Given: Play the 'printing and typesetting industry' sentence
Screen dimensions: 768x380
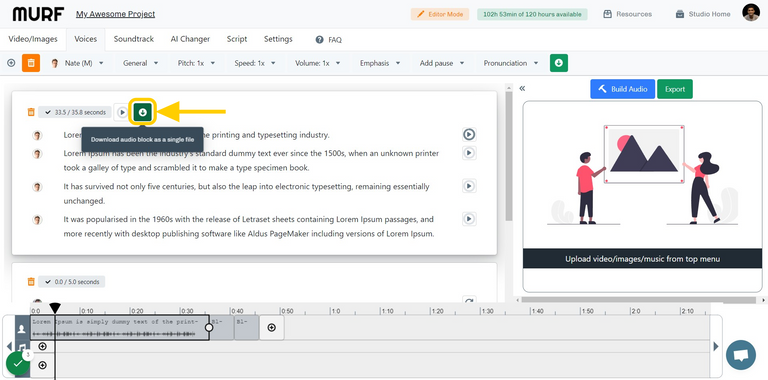Looking at the screenshot, I should 469,134.
